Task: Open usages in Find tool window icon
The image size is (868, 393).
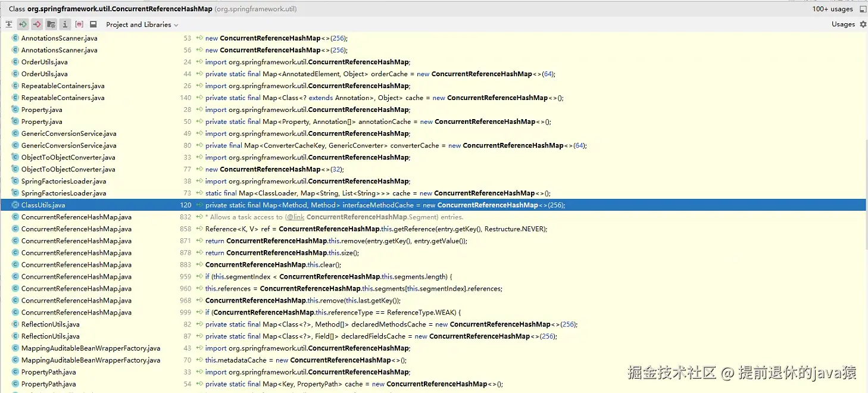Action: [x=863, y=9]
